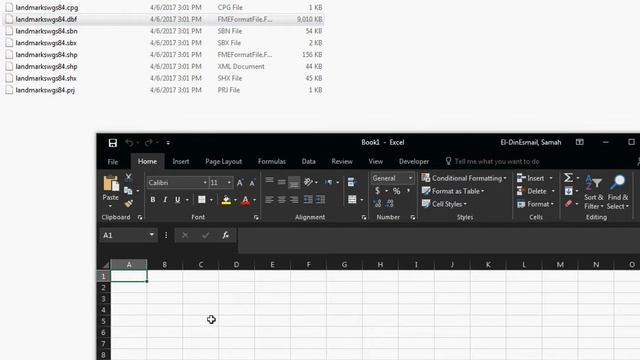This screenshot has width=640, height=360.
Task: Click Increase Decimal icon
Action: (x=377, y=203)
